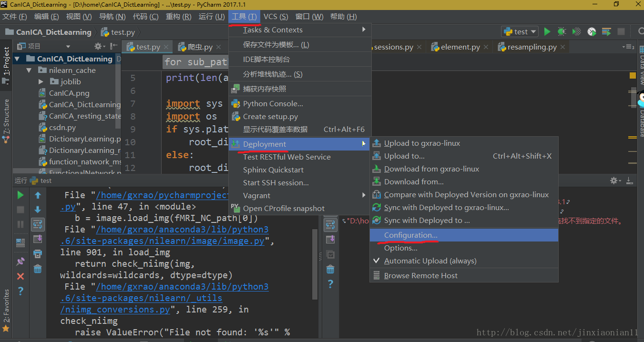Viewport: 644px width, 342px height.
Task: Move up the stack trace arrow
Action: tap(38, 195)
